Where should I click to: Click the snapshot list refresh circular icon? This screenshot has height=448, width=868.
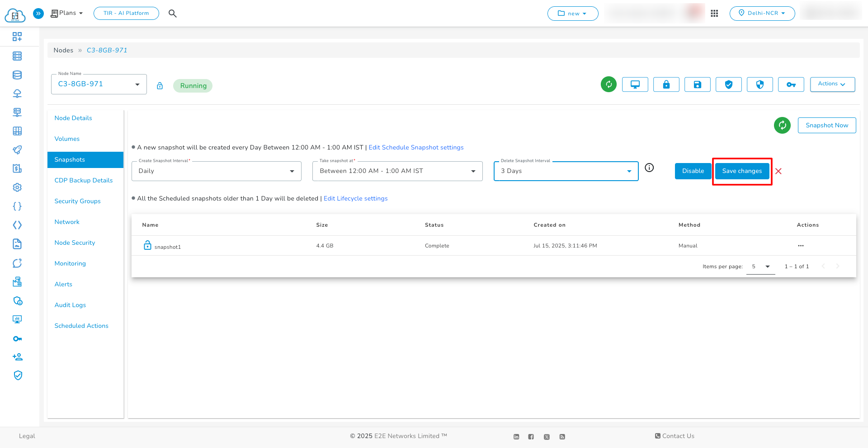coord(782,125)
